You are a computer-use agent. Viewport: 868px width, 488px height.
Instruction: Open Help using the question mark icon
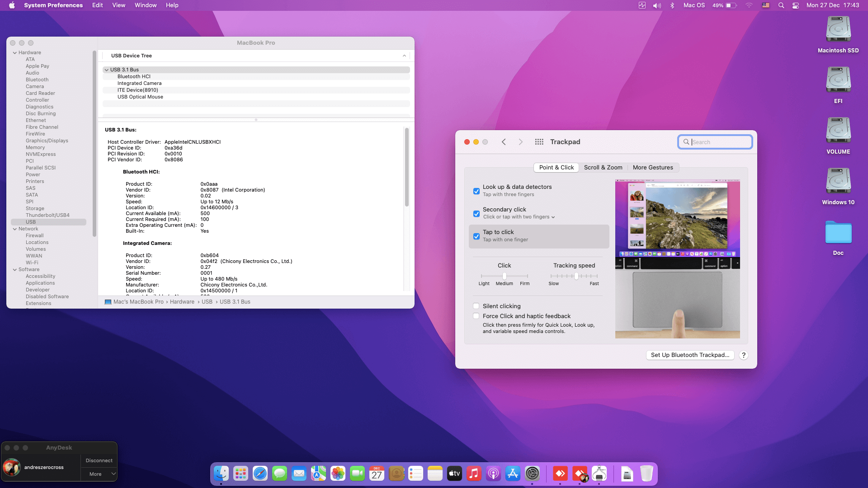click(743, 355)
